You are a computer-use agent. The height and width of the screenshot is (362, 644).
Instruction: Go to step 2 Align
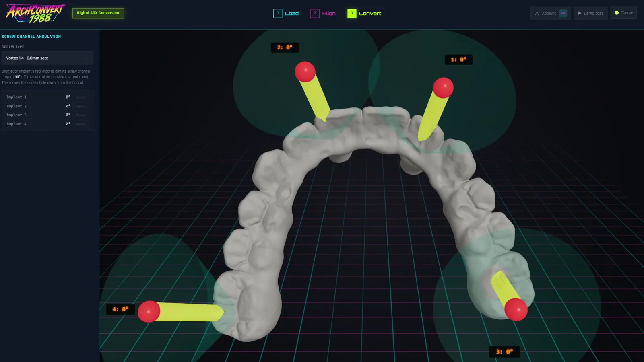(x=323, y=13)
